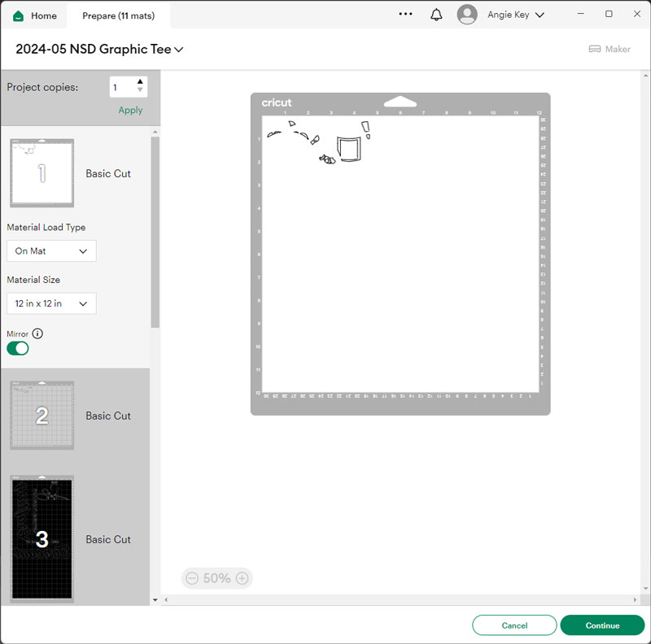Select mat 2 thumbnail
Viewport: 651px width, 644px height.
click(x=42, y=416)
